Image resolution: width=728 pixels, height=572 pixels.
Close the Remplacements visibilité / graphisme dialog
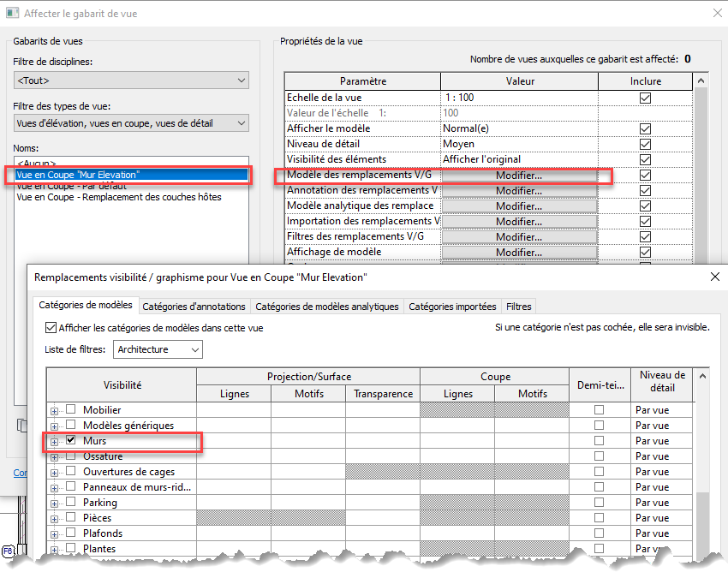pyautogui.click(x=715, y=277)
